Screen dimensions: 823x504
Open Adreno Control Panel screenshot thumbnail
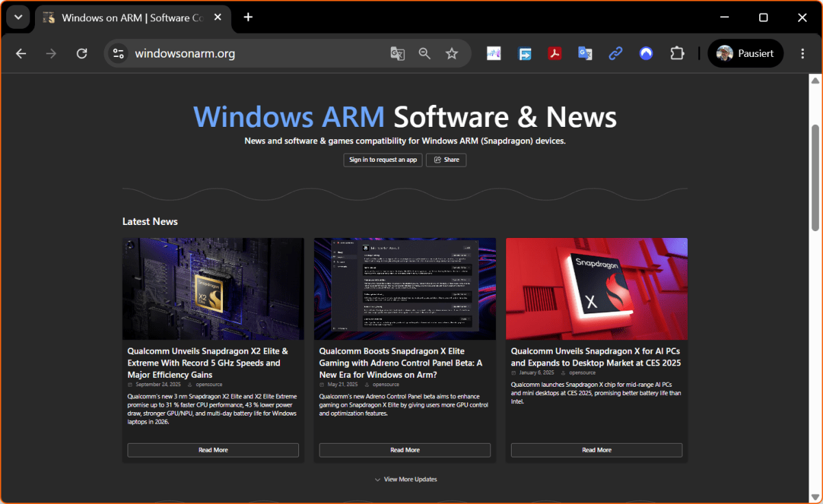pyautogui.click(x=405, y=289)
